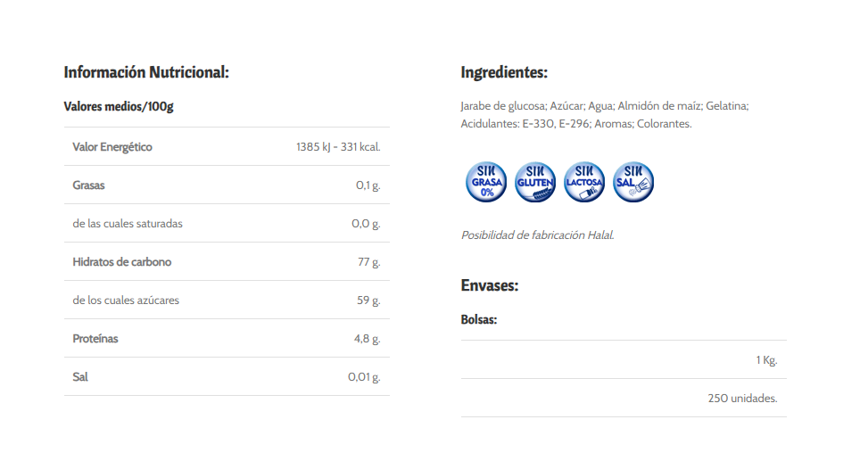Select the Grasas row label
Viewport: 868px width, 461px height.
point(89,185)
